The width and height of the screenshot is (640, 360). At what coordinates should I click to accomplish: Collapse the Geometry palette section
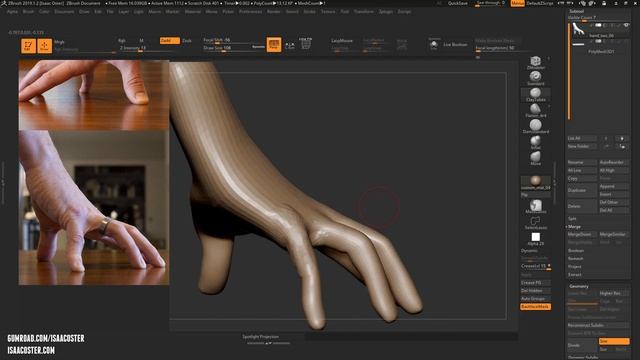click(x=579, y=287)
